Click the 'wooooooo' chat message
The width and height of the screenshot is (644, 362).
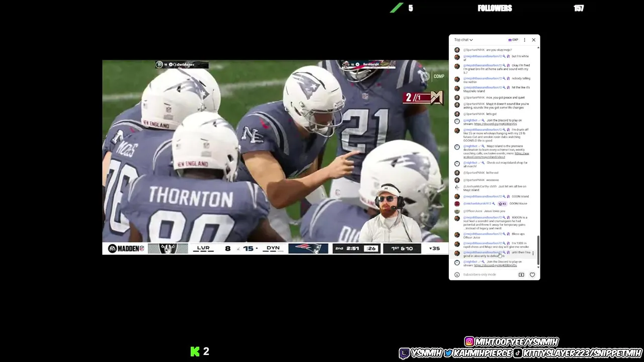pos(493,180)
